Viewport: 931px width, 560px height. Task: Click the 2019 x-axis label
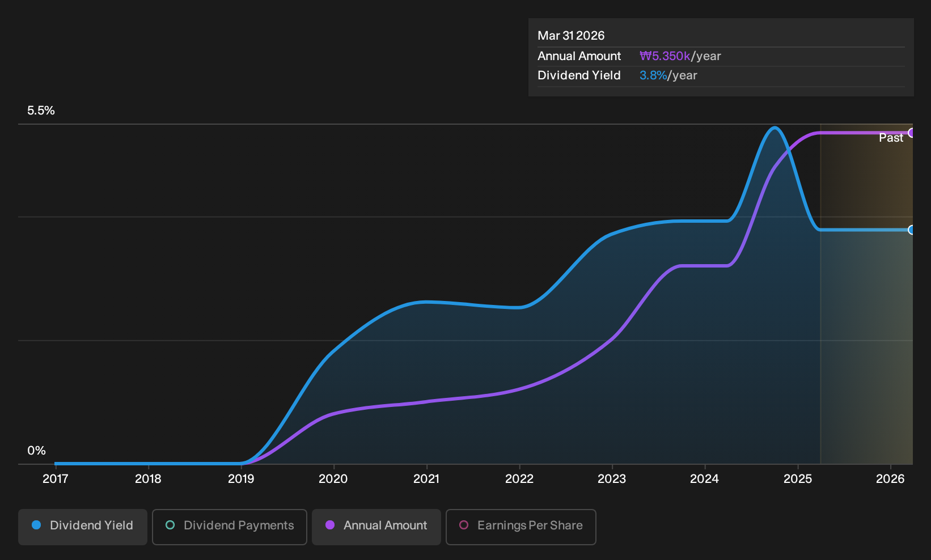click(x=241, y=479)
